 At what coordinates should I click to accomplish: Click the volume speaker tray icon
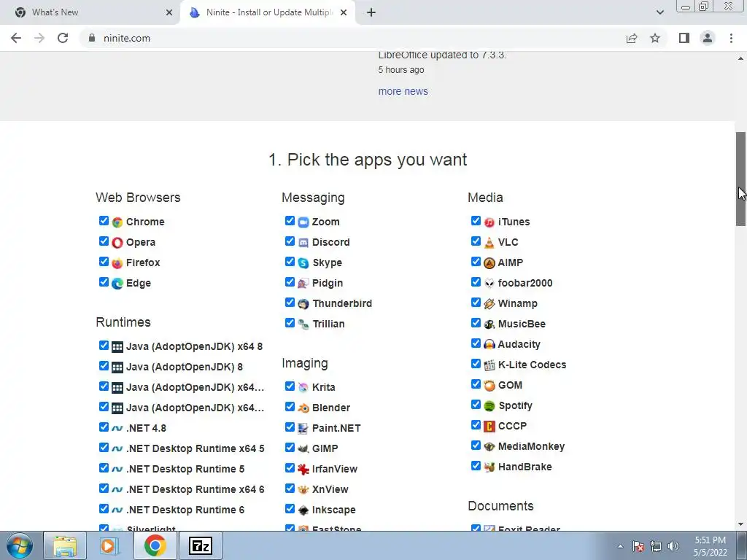tap(673, 546)
